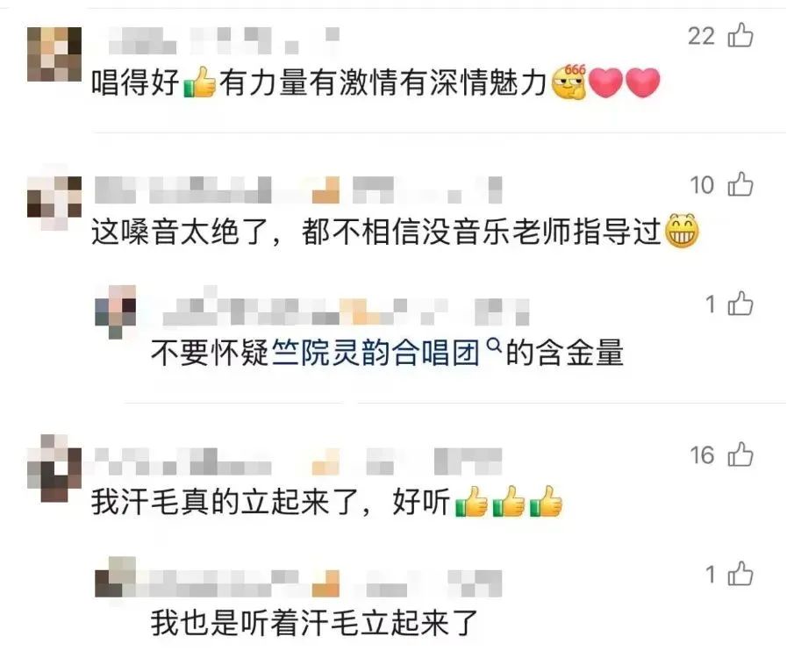Like the reply mentioning 竺院灵韵合唱团
Image resolution: width=794 pixels, height=672 pixels.
tap(740, 304)
